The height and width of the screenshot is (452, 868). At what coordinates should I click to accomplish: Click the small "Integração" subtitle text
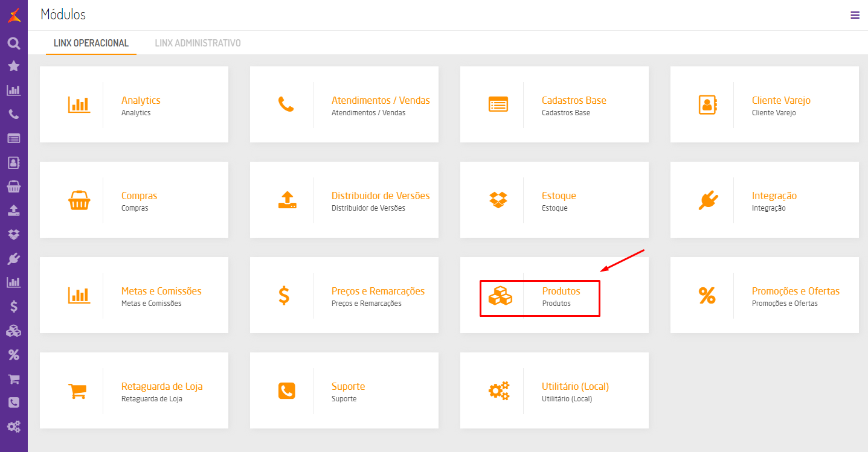click(769, 208)
